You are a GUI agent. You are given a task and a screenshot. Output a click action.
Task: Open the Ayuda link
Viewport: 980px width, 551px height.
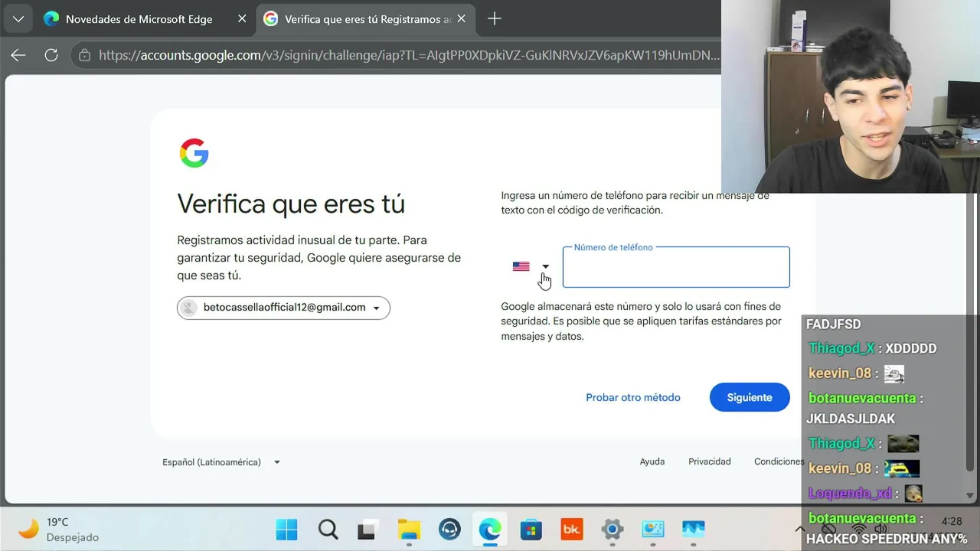click(x=652, y=461)
